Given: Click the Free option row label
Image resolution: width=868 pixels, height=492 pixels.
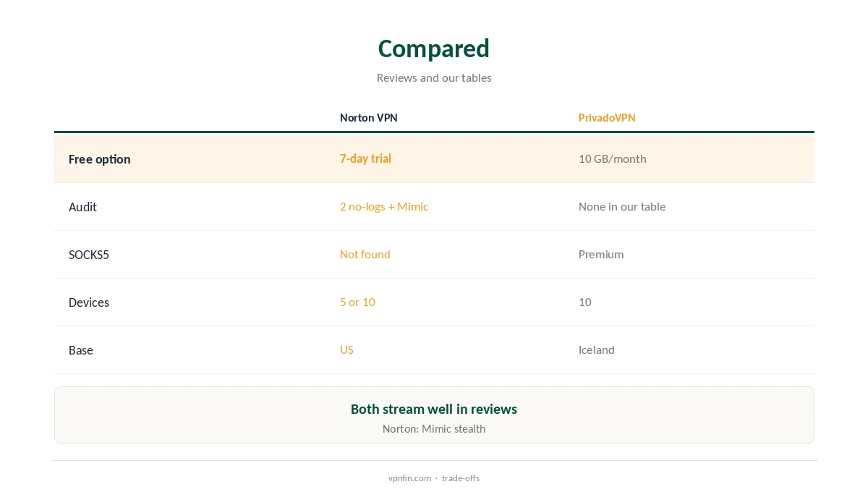Looking at the screenshot, I should (x=100, y=159).
